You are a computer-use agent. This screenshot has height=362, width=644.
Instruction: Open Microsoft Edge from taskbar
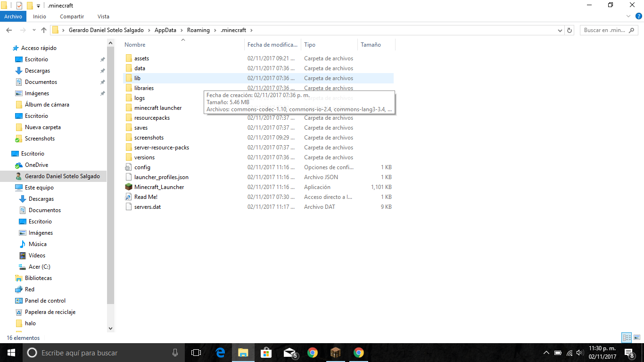(220, 353)
